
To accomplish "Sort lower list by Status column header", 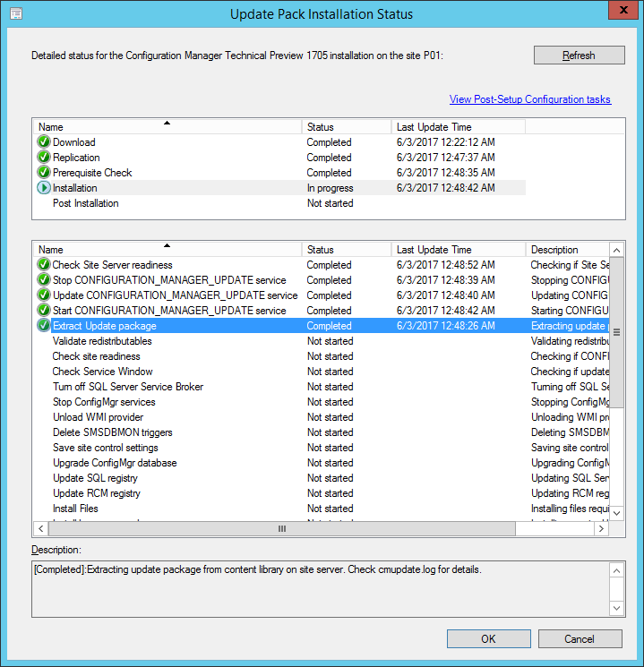I will click(x=347, y=249).
